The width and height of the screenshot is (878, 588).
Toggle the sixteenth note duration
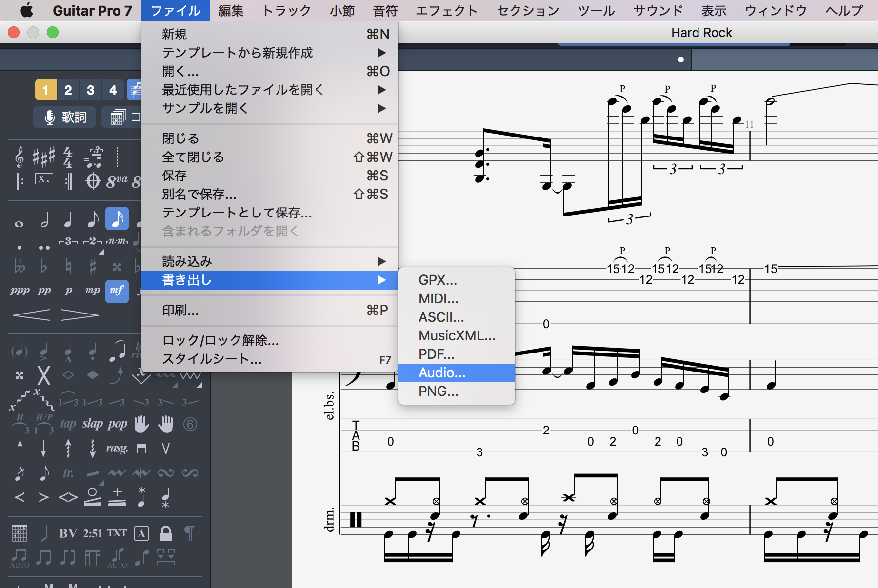coord(117,219)
